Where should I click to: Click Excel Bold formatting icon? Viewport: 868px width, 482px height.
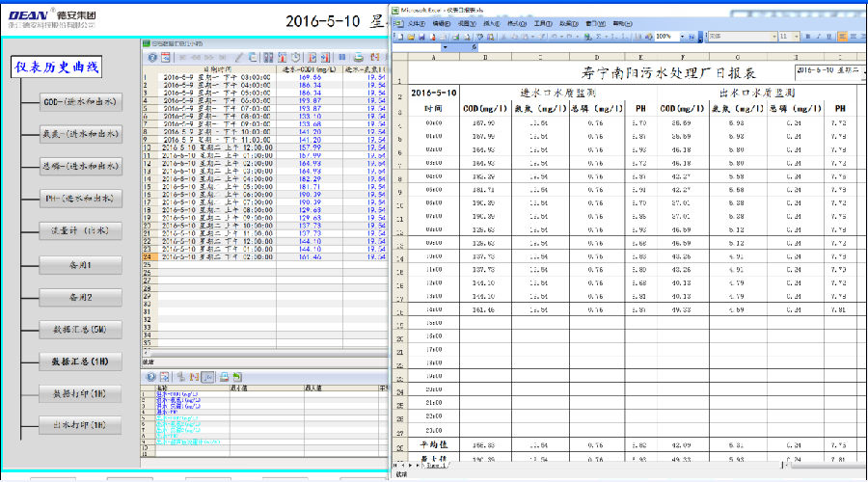tap(807, 37)
